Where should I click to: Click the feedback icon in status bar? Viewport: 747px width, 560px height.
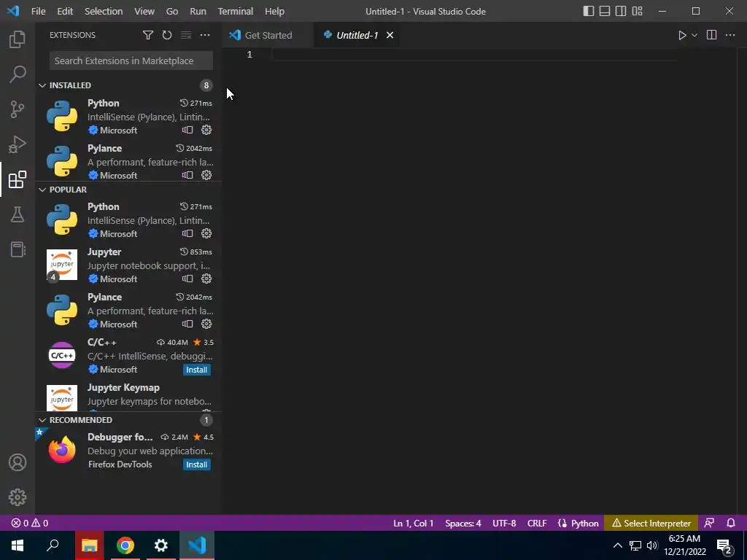(709, 523)
